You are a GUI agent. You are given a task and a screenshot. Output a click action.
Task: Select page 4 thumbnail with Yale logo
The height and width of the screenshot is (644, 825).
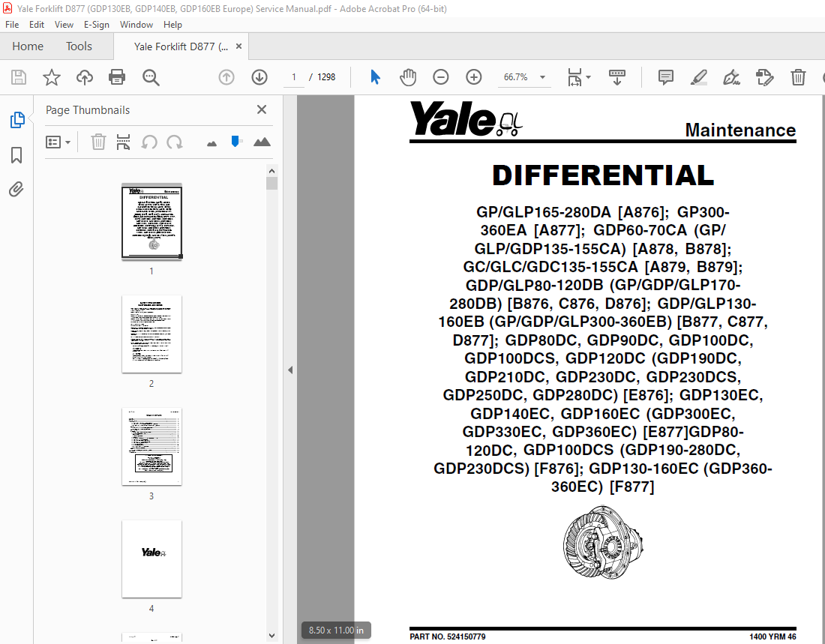tap(151, 559)
